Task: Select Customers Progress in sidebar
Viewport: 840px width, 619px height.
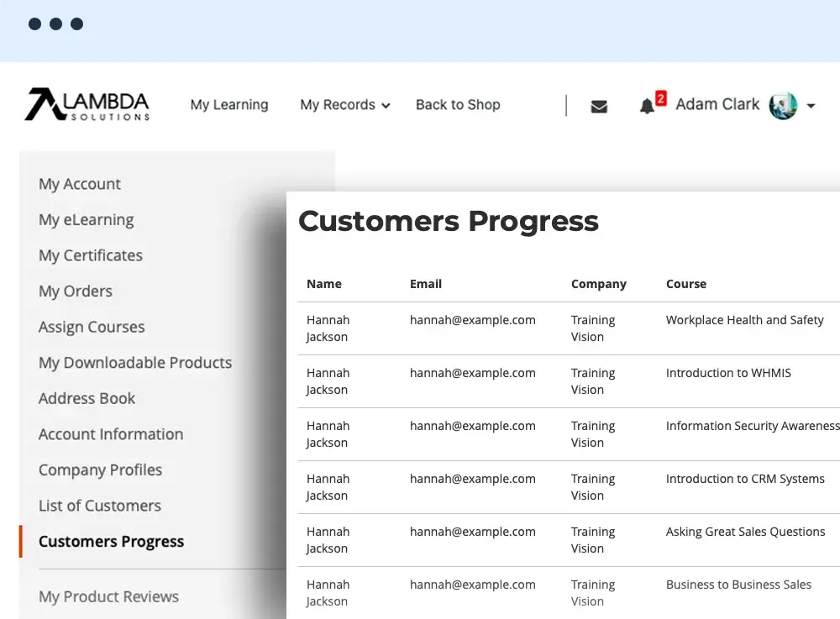Action: [x=112, y=542]
